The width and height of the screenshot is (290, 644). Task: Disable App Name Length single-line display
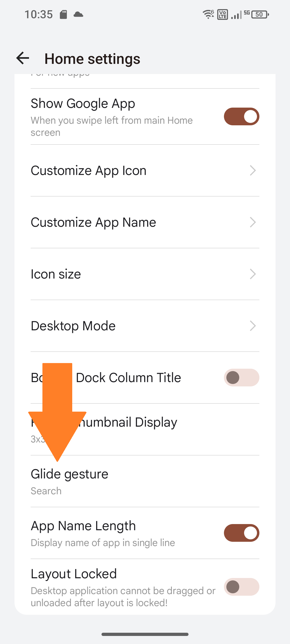pos(241,533)
